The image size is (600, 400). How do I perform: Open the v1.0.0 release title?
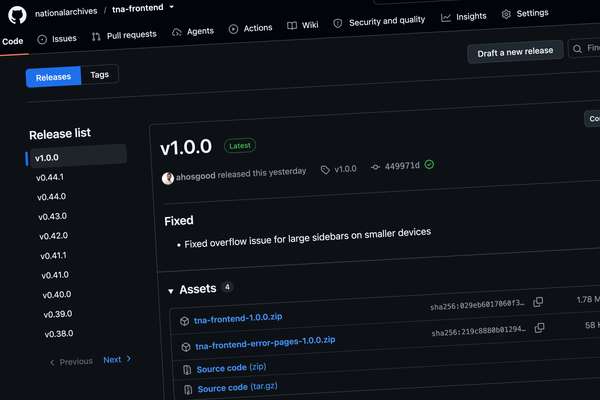point(186,147)
